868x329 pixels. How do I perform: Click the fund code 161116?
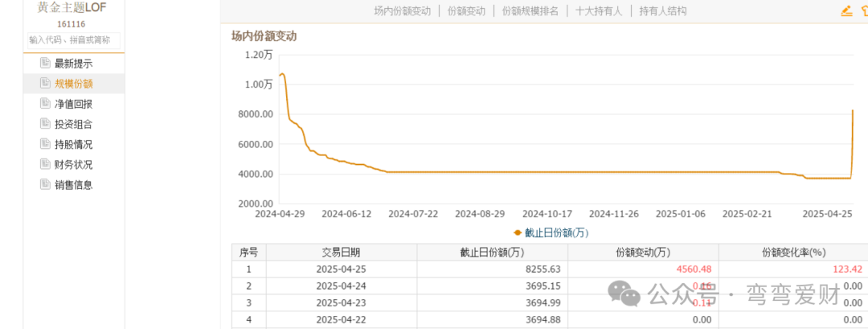(72, 24)
